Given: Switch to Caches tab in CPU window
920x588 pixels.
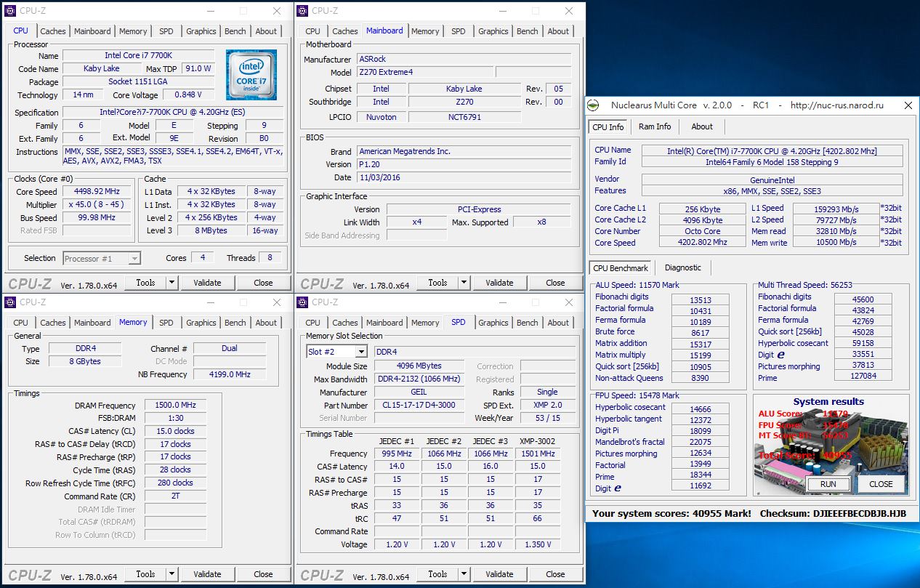Looking at the screenshot, I should tap(53, 31).
